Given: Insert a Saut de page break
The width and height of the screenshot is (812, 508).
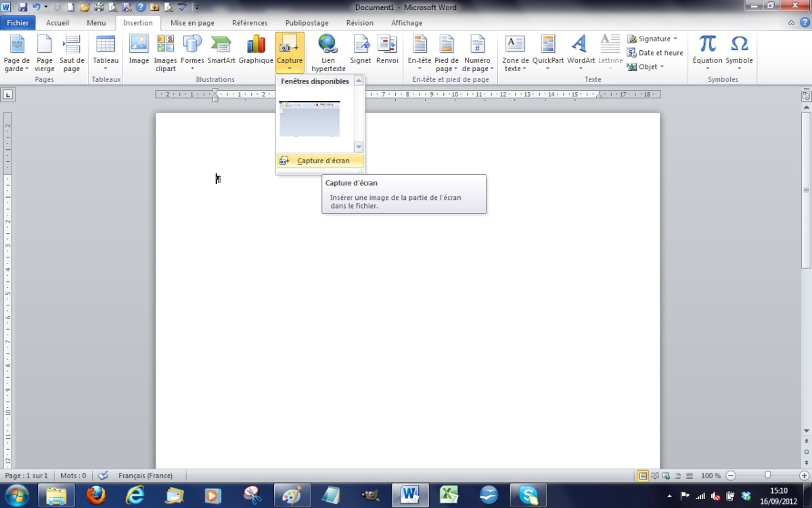Looking at the screenshot, I should coord(72,54).
